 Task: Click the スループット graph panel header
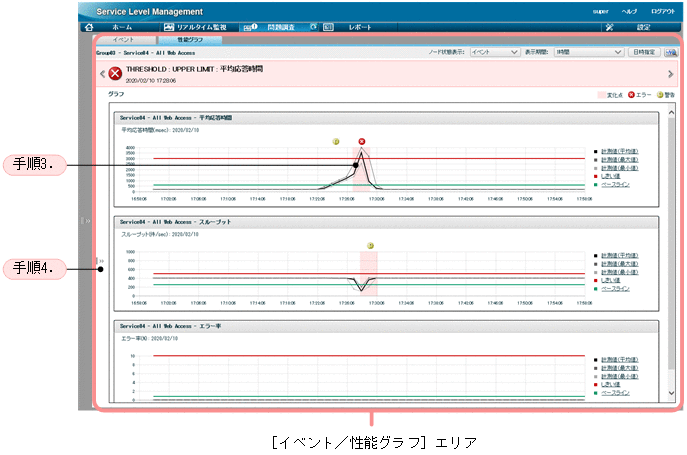click(x=386, y=222)
